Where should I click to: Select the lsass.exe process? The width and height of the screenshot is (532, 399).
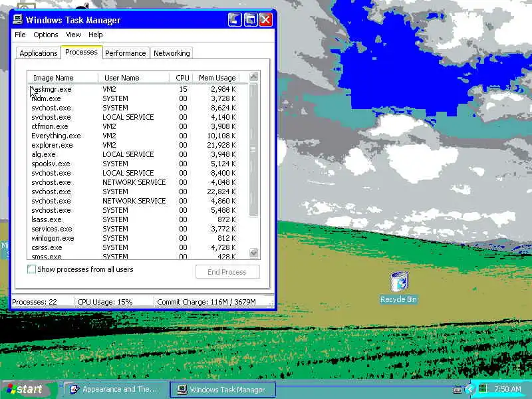tap(134, 219)
